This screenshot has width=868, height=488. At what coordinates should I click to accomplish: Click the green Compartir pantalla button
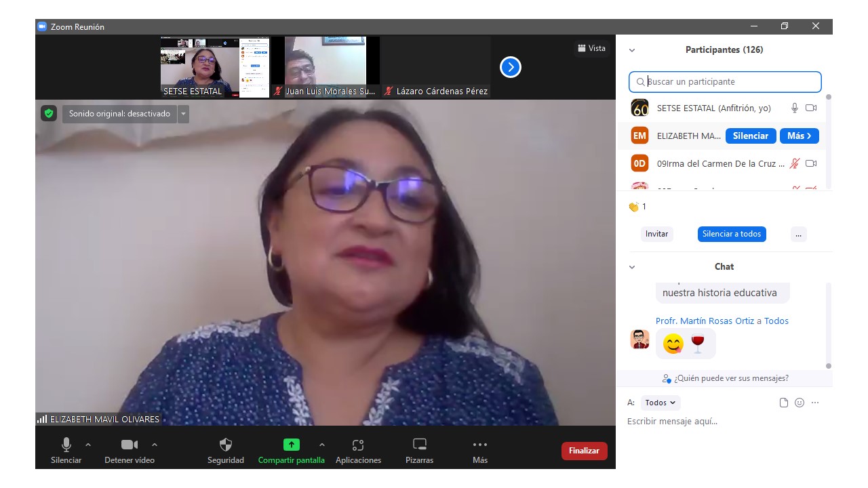291,451
